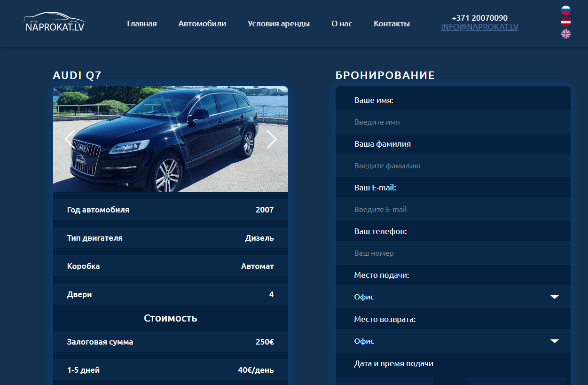Click the Ваш телефон: label
This screenshot has height=385, width=588.
(x=381, y=231)
